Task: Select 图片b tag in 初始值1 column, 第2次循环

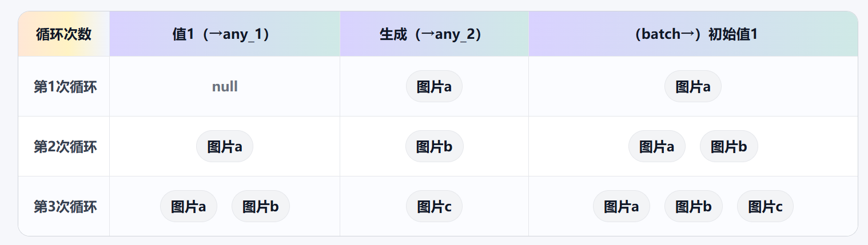Action: point(728,147)
